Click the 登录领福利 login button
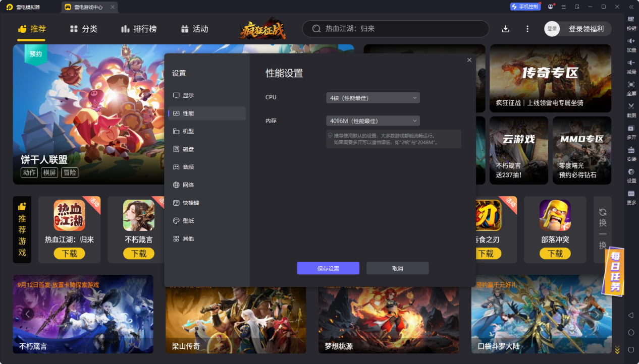Screen dimensions: 639x364 [578, 29]
